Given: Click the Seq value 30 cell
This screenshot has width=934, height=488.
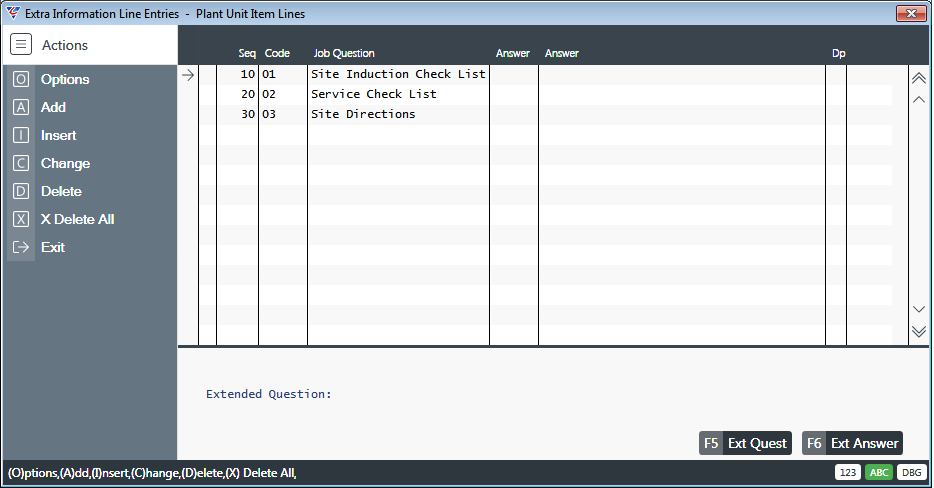Looking at the screenshot, I should coord(238,114).
